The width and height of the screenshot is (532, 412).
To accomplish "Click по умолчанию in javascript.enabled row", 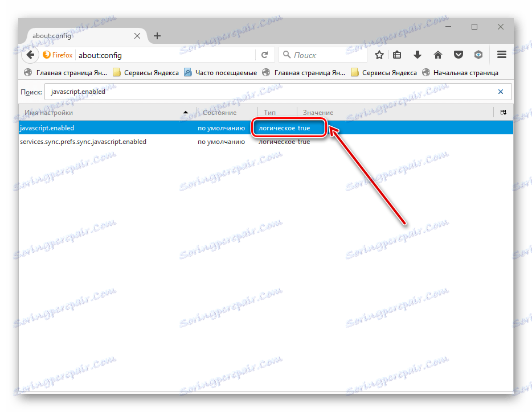I will pos(221,128).
